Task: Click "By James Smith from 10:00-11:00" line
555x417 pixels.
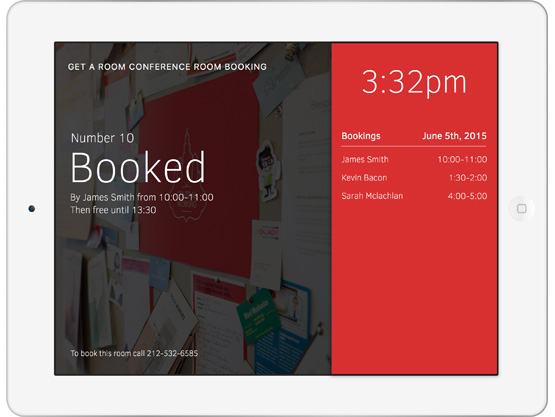Action: point(142,197)
